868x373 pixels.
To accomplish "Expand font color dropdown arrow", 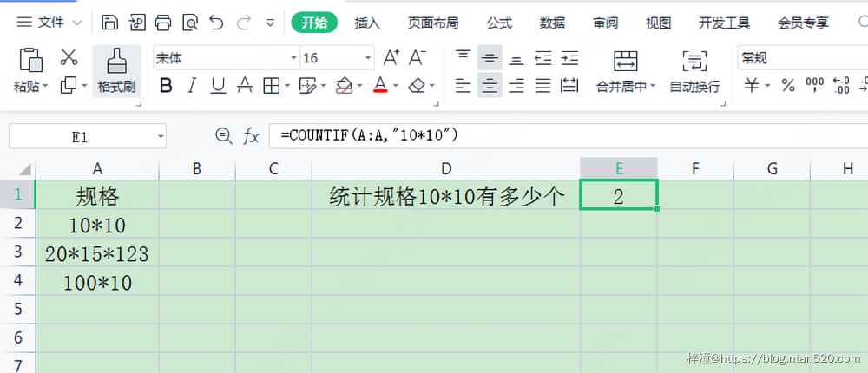I will tap(396, 87).
